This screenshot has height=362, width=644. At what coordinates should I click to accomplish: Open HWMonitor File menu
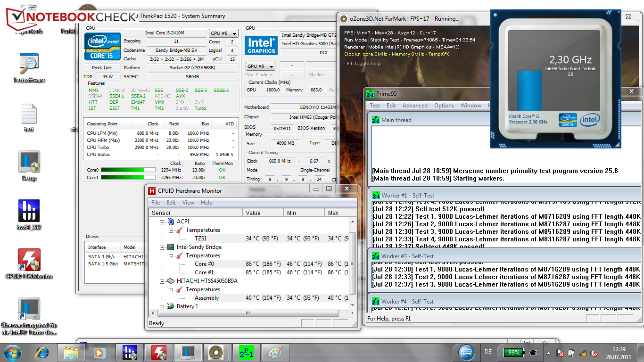(156, 203)
